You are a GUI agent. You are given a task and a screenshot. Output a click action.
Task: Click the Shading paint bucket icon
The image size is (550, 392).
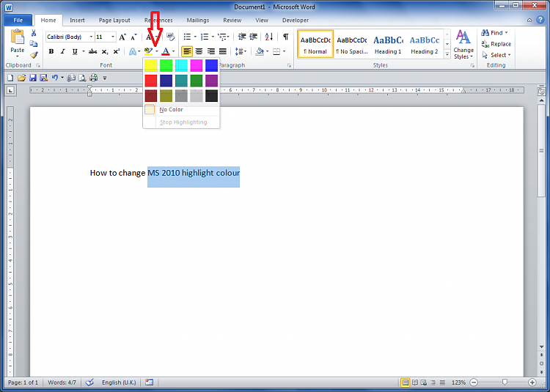tap(260, 51)
